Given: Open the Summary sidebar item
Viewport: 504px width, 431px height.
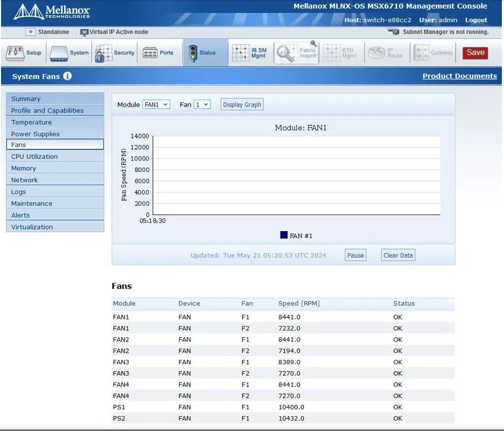Looking at the screenshot, I should pyautogui.click(x=55, y=99).
